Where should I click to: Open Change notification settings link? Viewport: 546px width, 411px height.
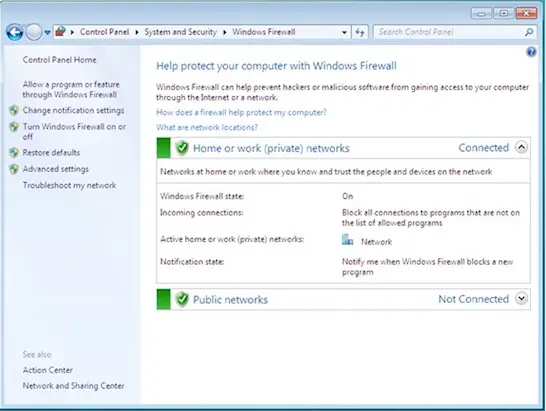(73, 110)
